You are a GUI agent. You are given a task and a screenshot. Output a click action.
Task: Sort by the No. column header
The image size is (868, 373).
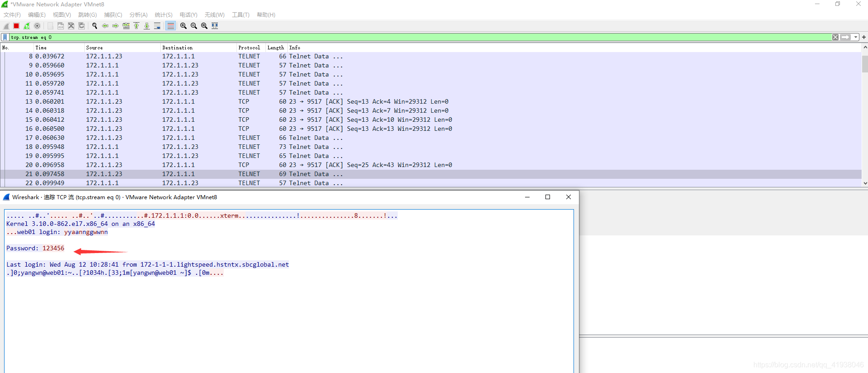point(17,48)
